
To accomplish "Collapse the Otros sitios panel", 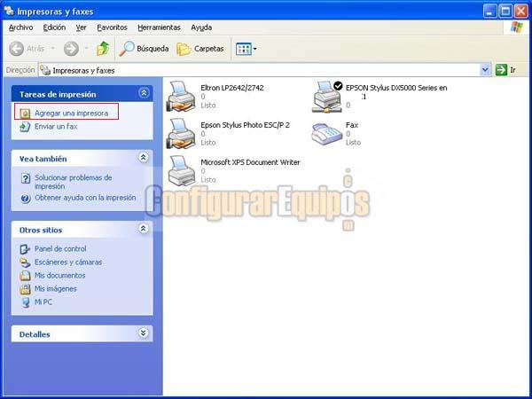I will point(144,229).
